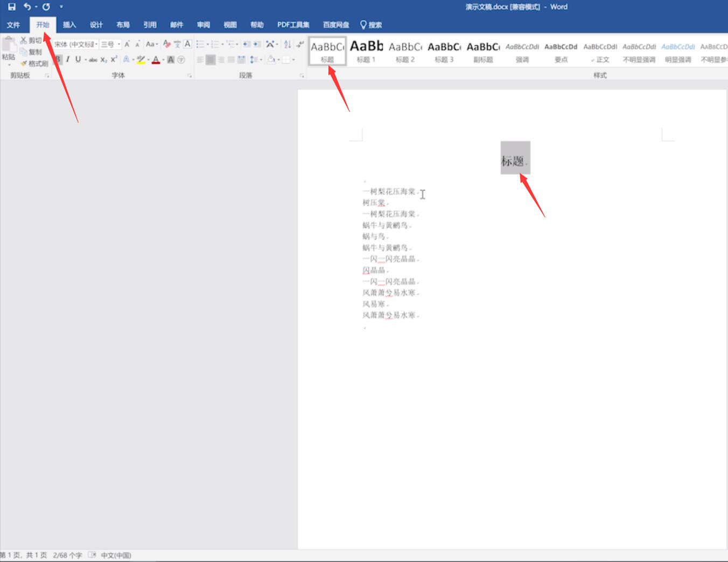Apply yellow text highlight color
The height and width of the screenshot is (562, 728).
click(141, 60)
